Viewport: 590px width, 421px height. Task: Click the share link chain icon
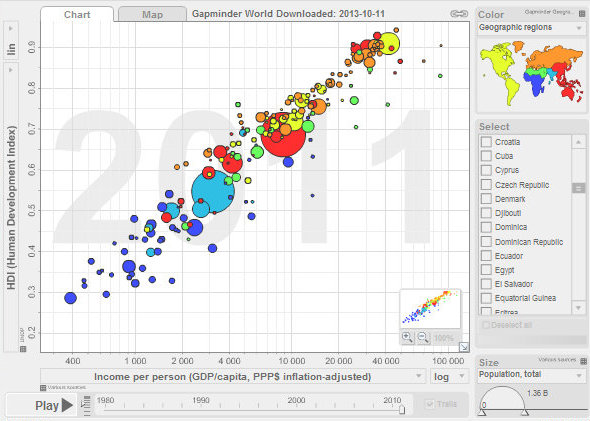click(x=459, y=14)
